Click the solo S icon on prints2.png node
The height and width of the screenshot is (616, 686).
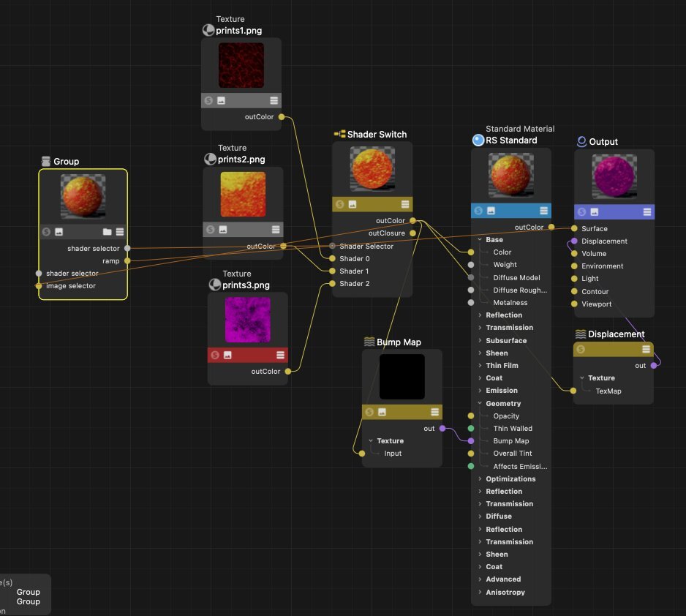click(211, 229)
